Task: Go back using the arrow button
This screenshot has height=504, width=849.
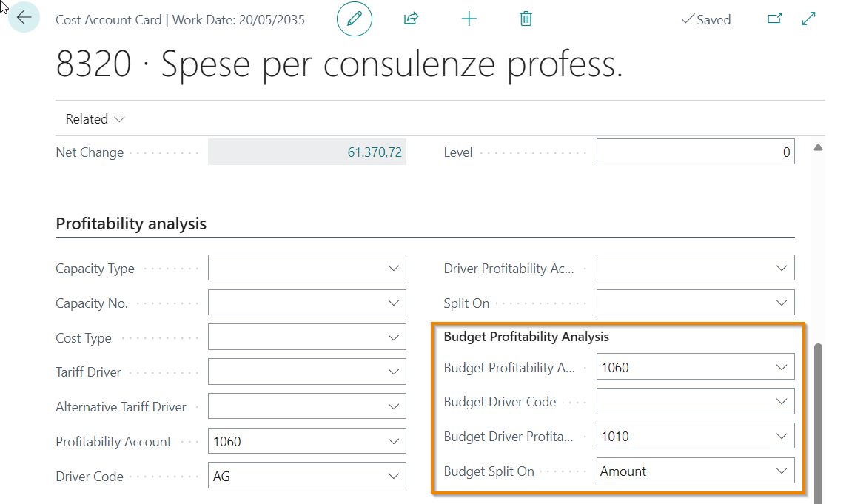Action: [x=24, y=17]
